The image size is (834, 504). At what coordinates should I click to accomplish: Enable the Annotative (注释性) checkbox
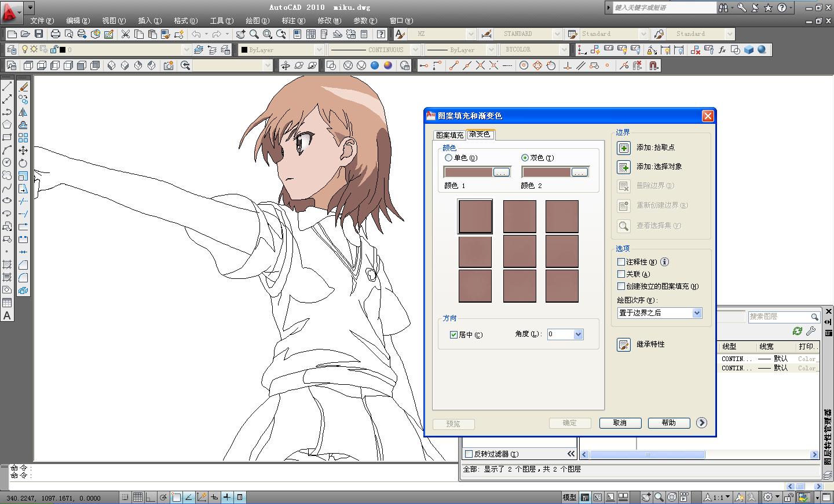click(621, 262)
